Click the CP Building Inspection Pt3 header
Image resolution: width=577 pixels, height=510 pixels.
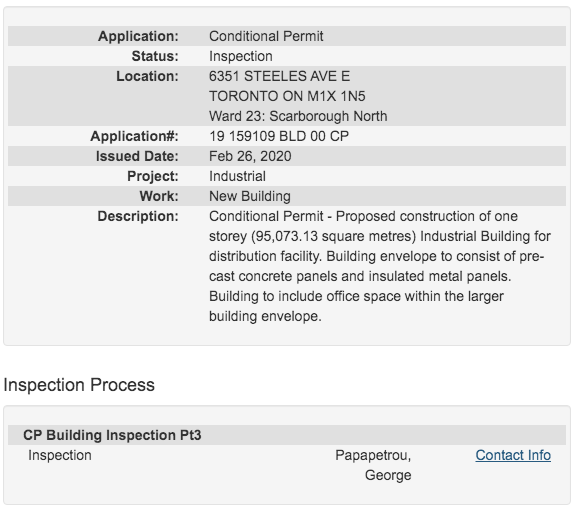(112, 435)
